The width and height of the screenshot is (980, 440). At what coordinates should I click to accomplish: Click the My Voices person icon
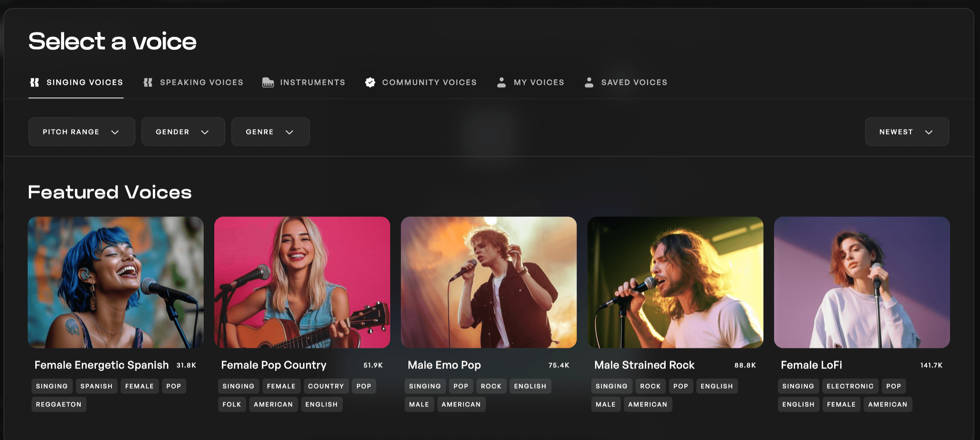coord(501,82)
